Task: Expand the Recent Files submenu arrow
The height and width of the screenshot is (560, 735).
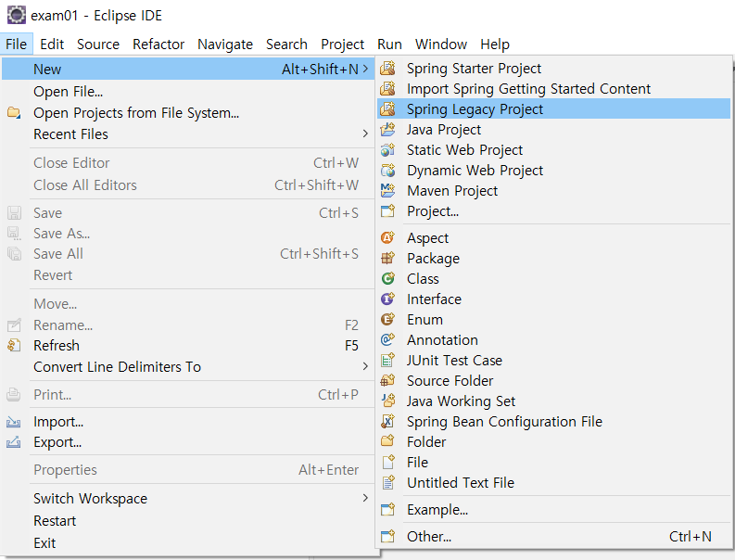Action: coord(365,134)
